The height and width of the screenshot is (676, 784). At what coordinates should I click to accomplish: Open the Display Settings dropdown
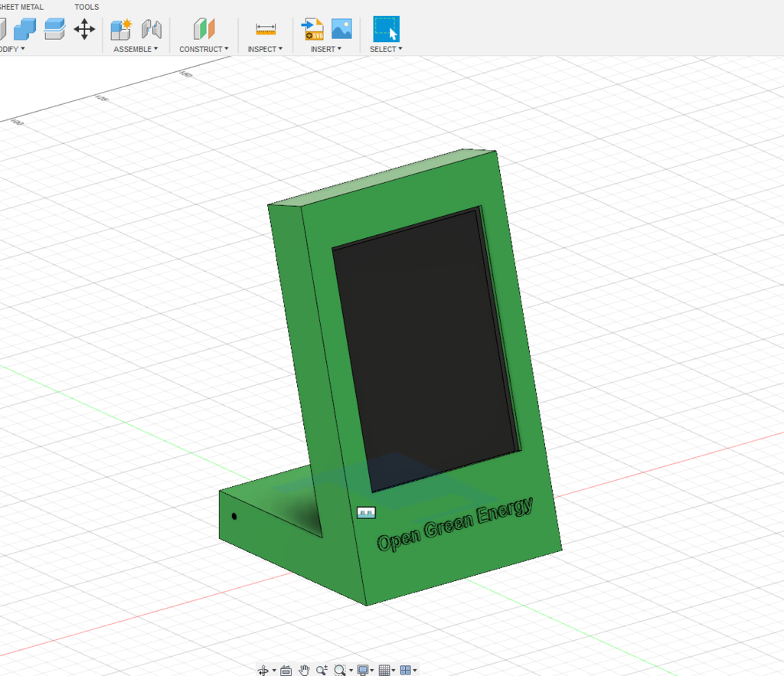tap(364, 670)
